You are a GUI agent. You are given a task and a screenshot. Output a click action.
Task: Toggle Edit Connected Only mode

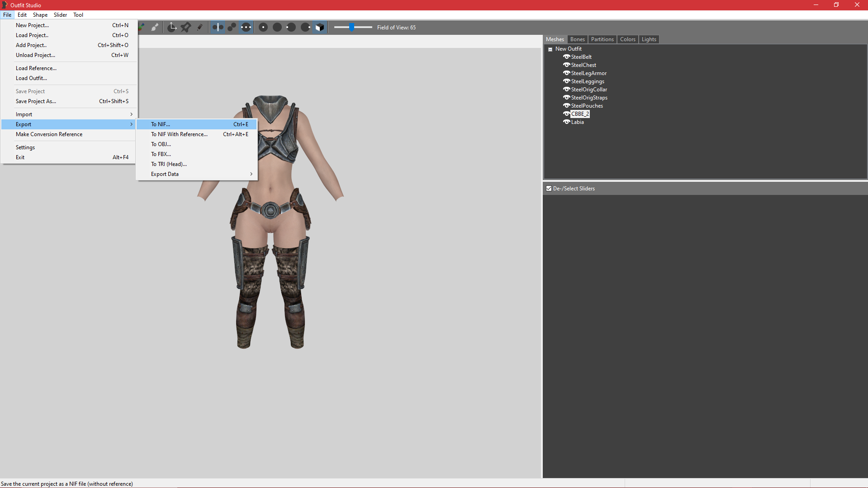point(232,28)
